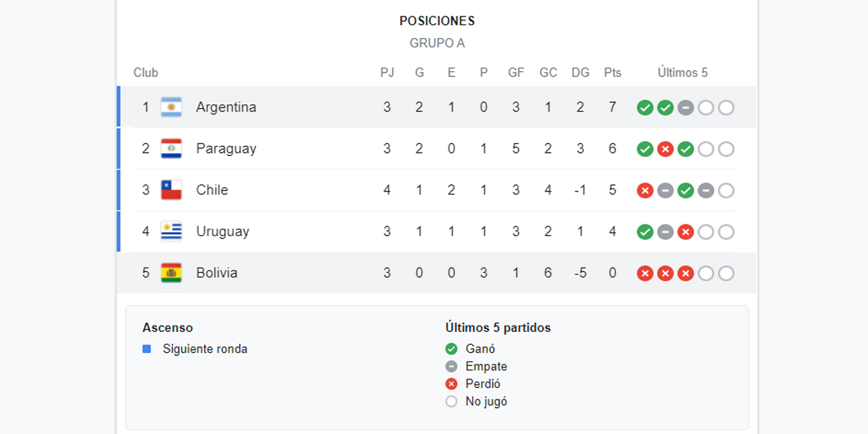Select the Argentina team name
Image resolution: width=868 pixels, height=434 pixels.
(226, 107)
